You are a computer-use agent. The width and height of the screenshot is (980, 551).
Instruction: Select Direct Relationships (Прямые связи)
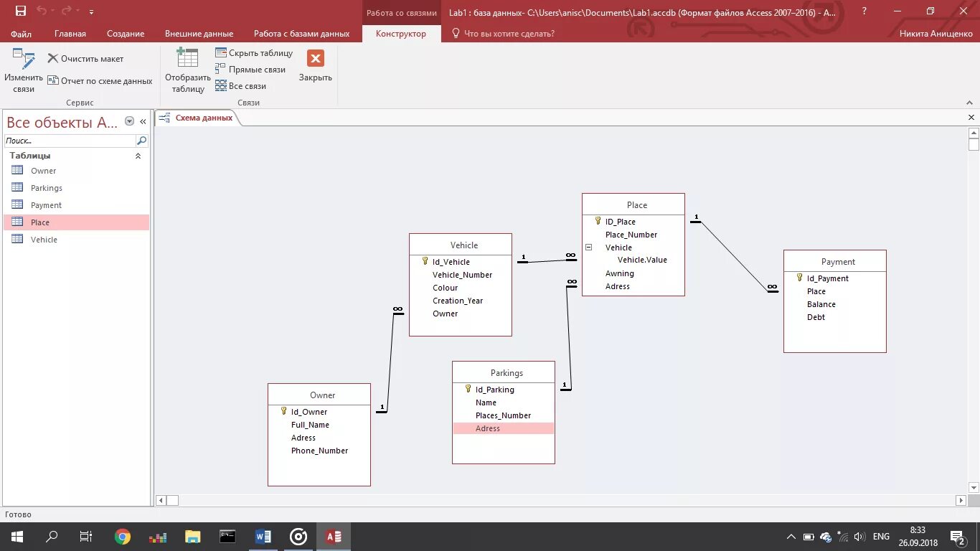(x=250, y=70)
